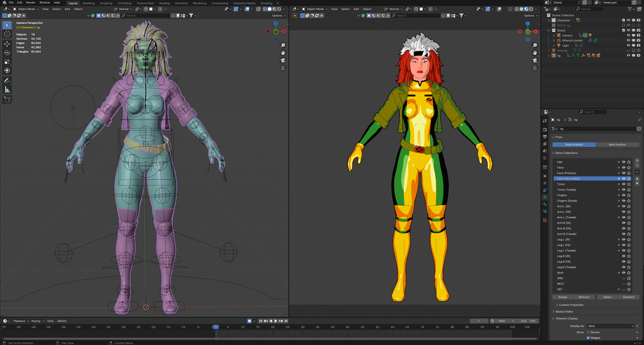This screenshot has height=345, width=644.
Task: Expand the rig object in outliner
Action: 549,56
